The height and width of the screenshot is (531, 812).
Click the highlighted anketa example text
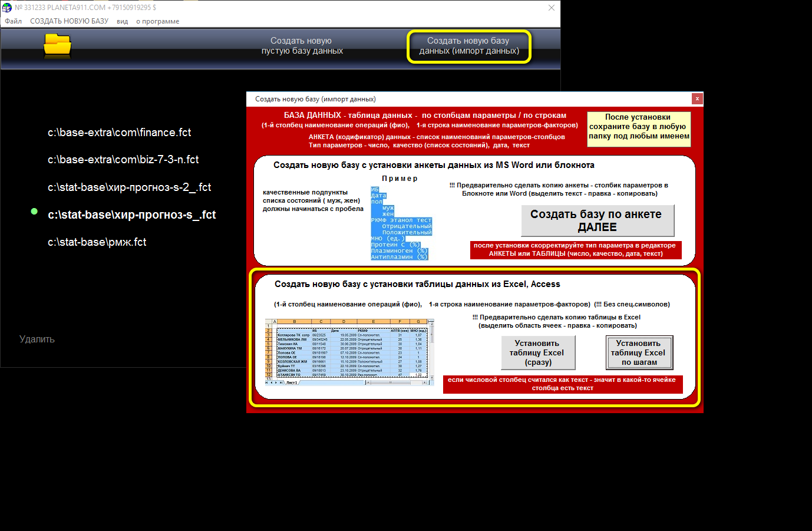pyautogui.click(x=401, y=223)
